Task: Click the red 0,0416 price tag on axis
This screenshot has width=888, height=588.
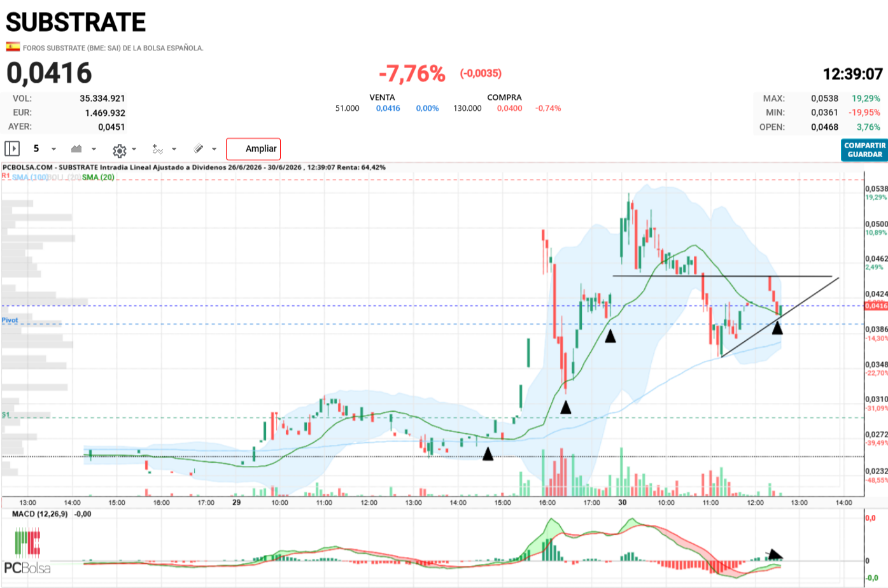Action: [x=876, y=306]
